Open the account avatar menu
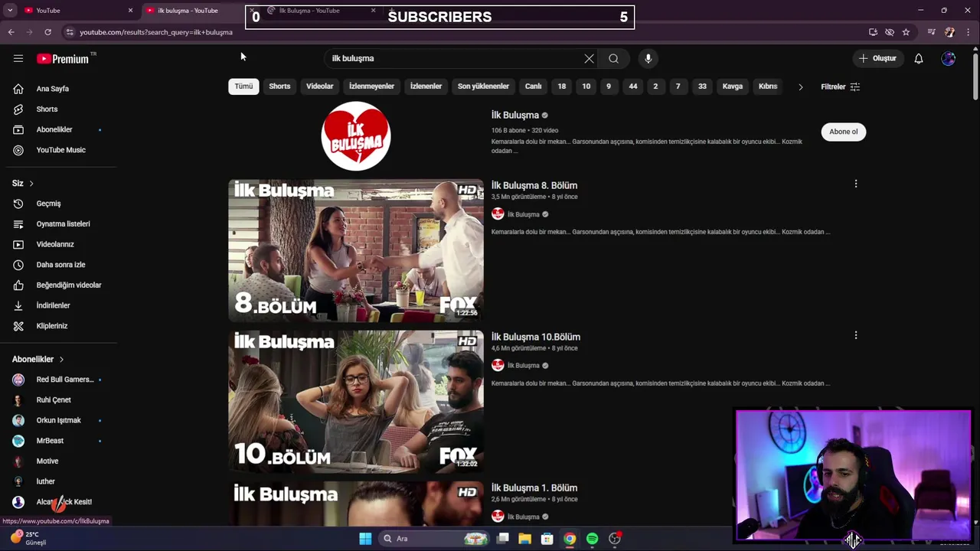The image size is (980, 551). (x=949, y=58)
